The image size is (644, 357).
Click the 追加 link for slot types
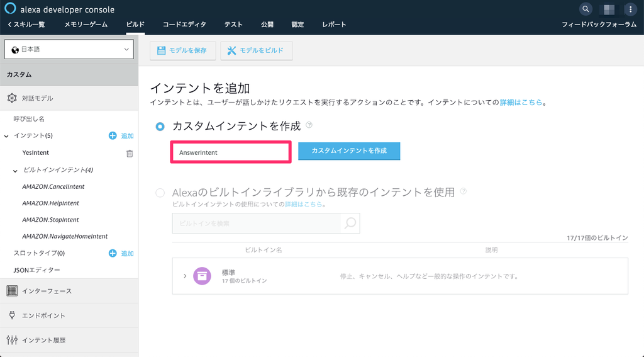(x=127, y=253)
